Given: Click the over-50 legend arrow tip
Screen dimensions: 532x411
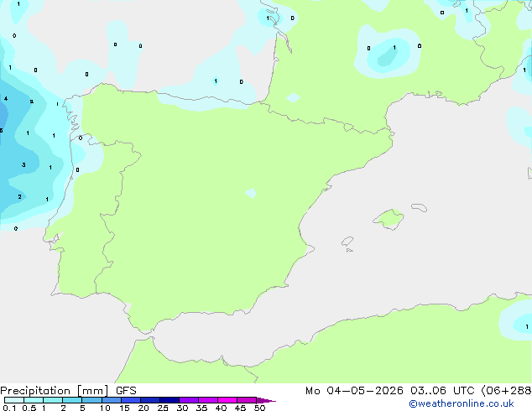Looking at the screenshot, I should pyautogui.click(x=266, y=400).
